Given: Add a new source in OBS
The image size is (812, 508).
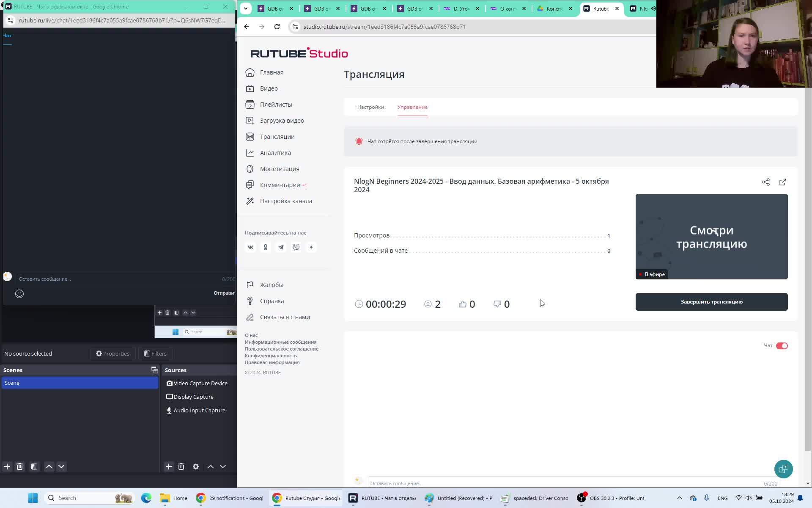Looking at the screenshot, I should (169, 467).
